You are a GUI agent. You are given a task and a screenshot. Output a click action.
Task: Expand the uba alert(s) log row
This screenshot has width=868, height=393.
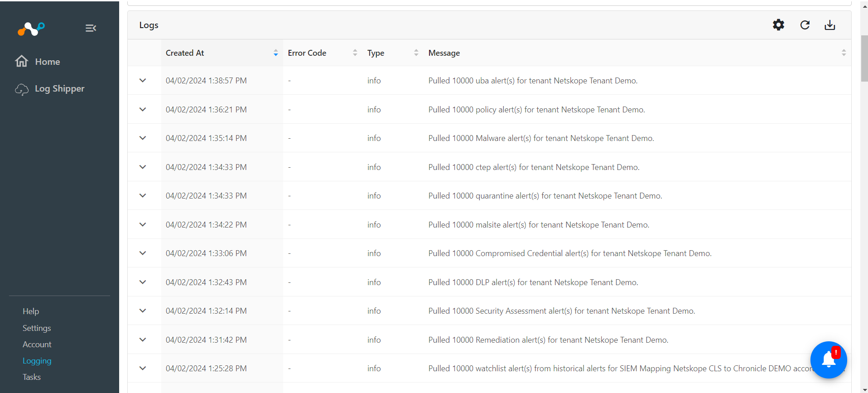coord(143,81)
